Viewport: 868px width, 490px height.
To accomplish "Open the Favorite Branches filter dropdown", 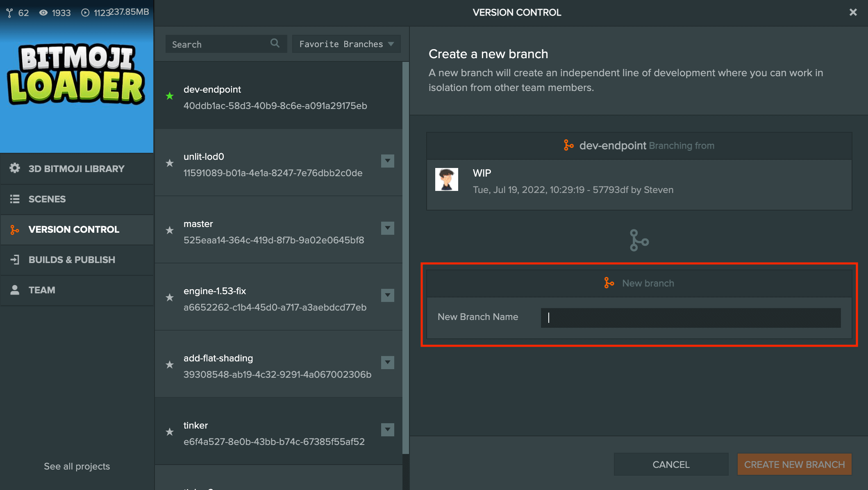I will [346, 44].
